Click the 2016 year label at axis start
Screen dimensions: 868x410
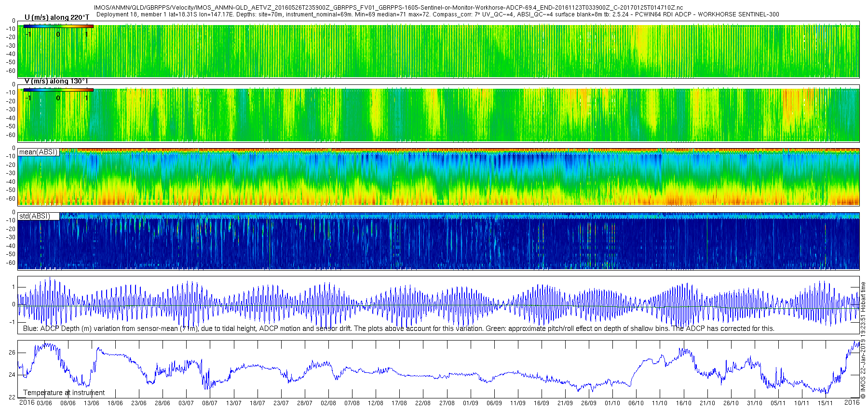coord(27,402)
